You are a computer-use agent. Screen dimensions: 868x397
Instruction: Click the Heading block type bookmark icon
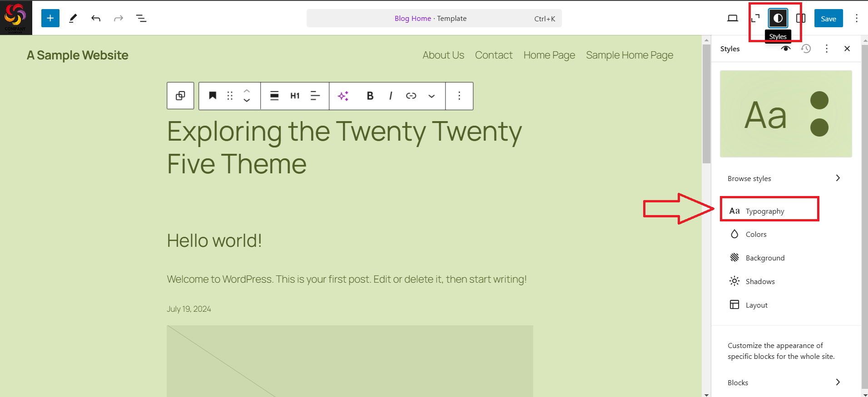(212, 96)
